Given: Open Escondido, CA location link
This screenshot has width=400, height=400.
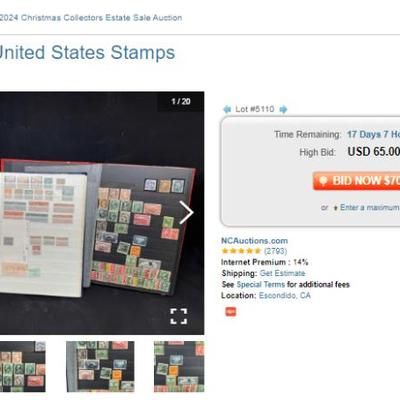Looking at the screenshot, I should point(285,295).
